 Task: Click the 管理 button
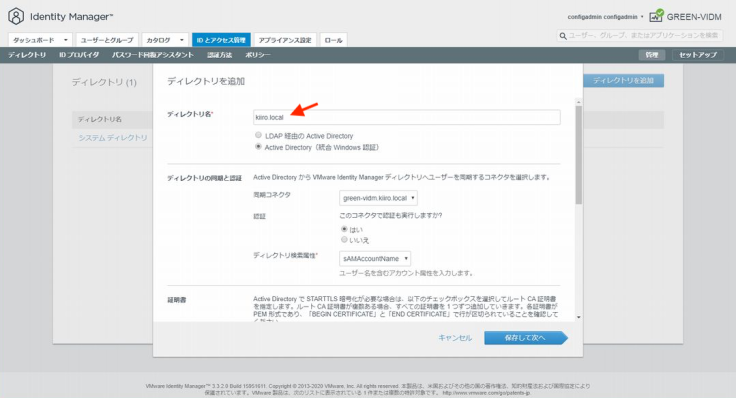click(x=652, y=55)
